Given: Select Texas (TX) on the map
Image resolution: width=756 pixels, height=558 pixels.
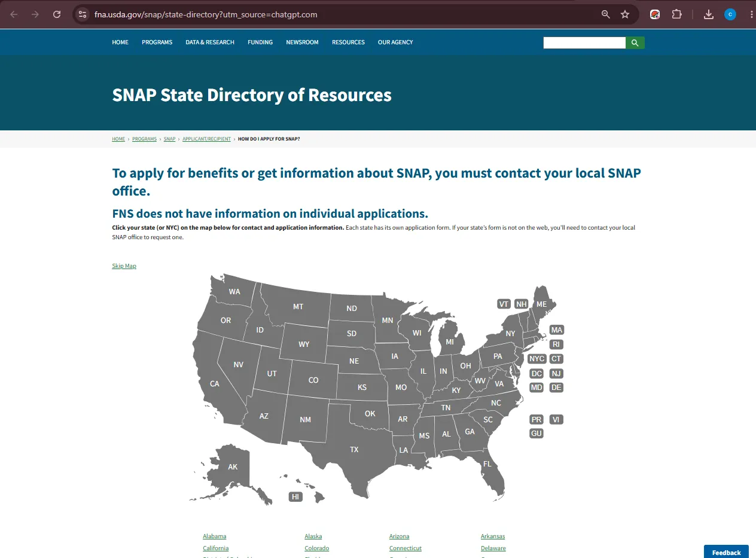Looking at the screenshot, I should pos(354,449).
